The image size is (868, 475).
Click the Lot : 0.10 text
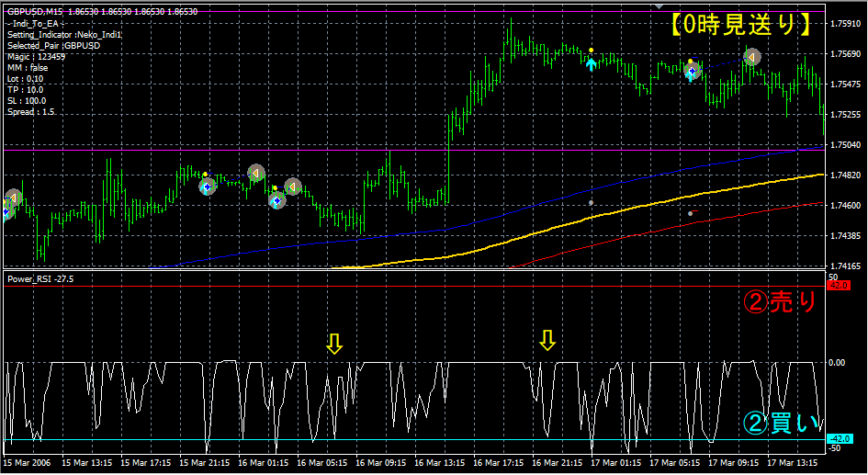(x=26, y=79)
